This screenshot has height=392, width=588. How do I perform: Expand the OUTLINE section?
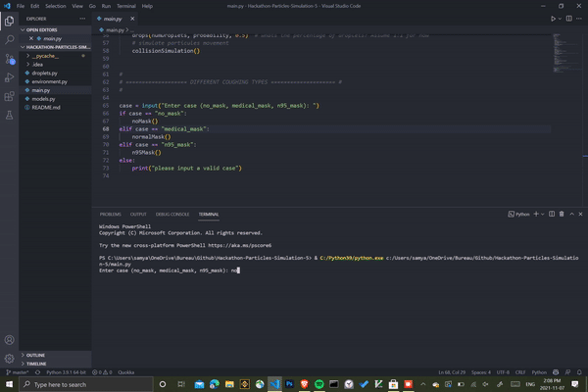tap(36, 355)
